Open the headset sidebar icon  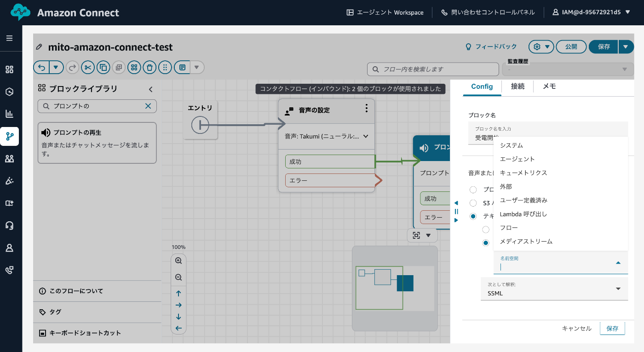9,225
